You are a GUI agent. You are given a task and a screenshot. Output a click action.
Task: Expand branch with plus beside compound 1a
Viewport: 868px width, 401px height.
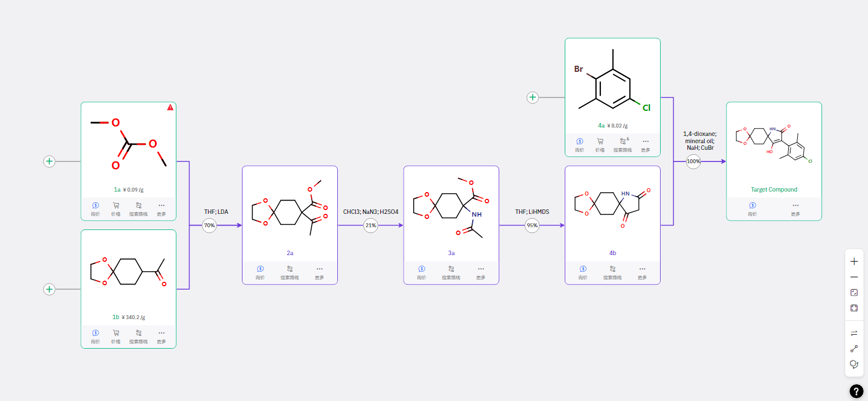tap(50, 162)
